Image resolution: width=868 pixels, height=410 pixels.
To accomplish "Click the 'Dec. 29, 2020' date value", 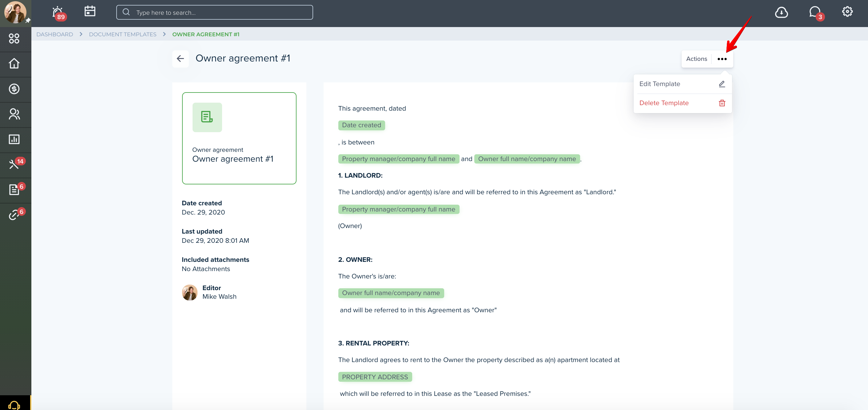I will click(203, 212).
